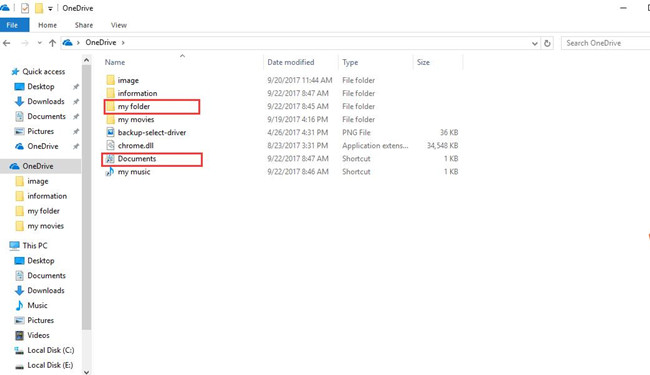This screenshot has width=650, height=375.
Task: Open Downloads under Quick access
Action: (x=46, y=102)
